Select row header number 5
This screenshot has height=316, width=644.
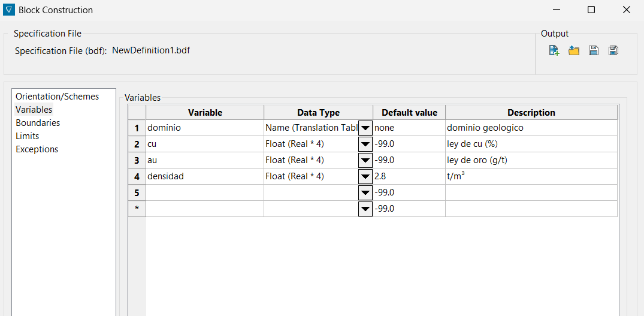click(x=137, y=192)
